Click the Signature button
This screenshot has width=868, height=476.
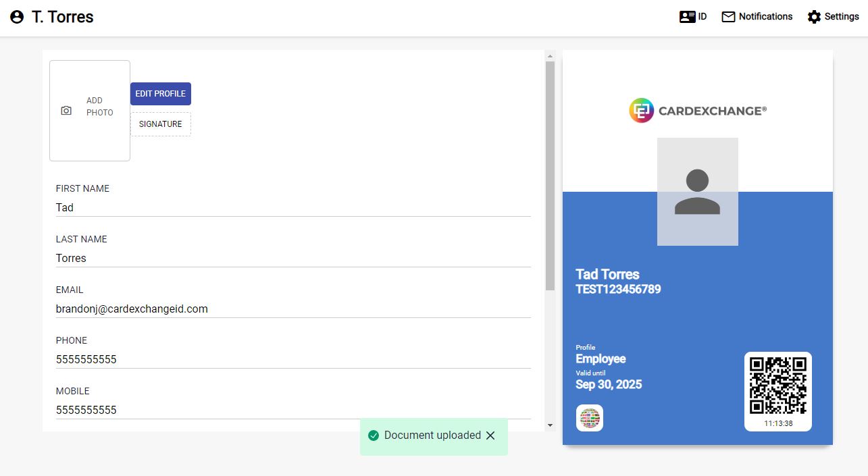pos(161,124)
